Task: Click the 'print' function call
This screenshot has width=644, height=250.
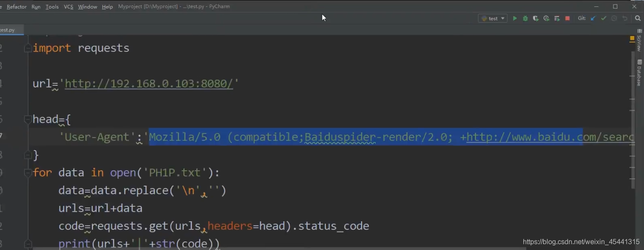Action: click(x=75, y=244)
